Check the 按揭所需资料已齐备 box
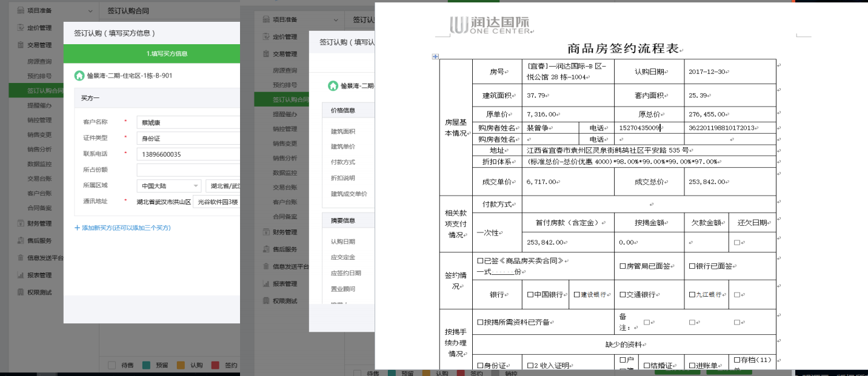Image resolution: width=868 pixels, height=376 pixels. pos(480,322)
